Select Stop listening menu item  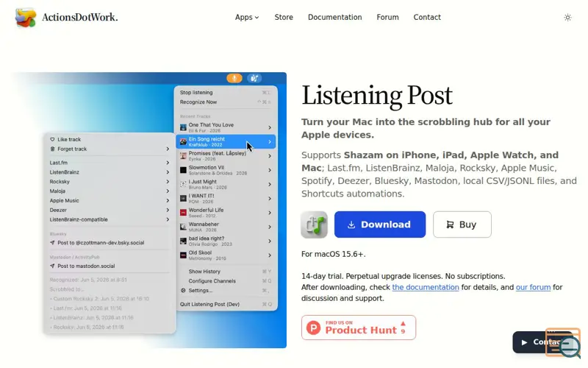[226, 93]
